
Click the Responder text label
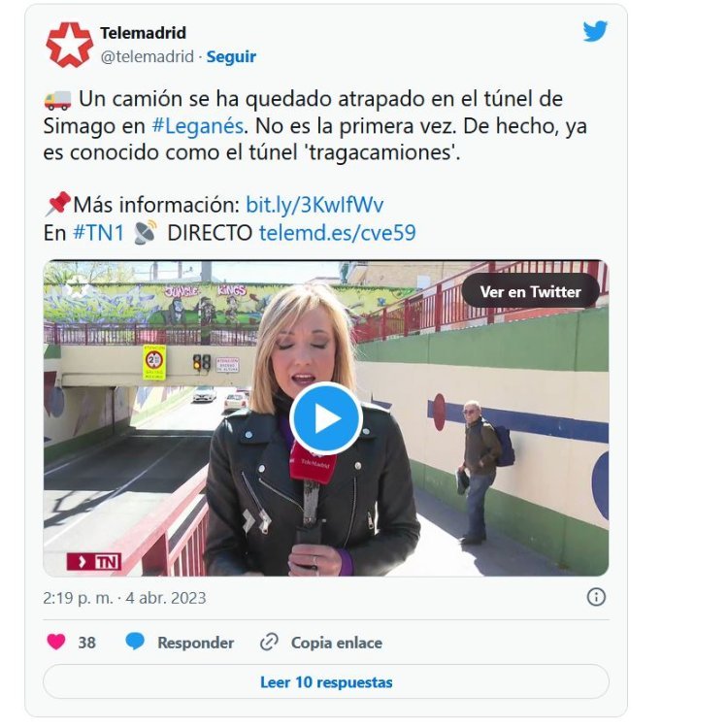(195, 643)
